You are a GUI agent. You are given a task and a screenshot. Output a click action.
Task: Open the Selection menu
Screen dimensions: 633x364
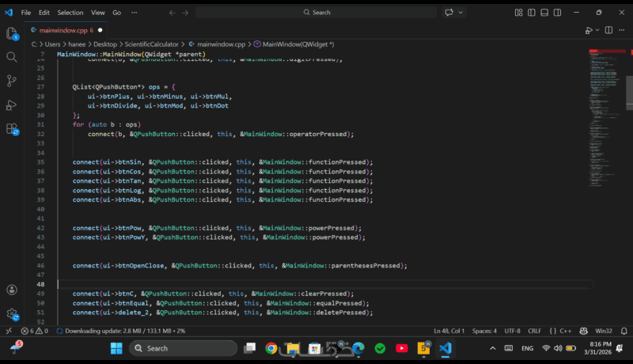pos(70,13)
